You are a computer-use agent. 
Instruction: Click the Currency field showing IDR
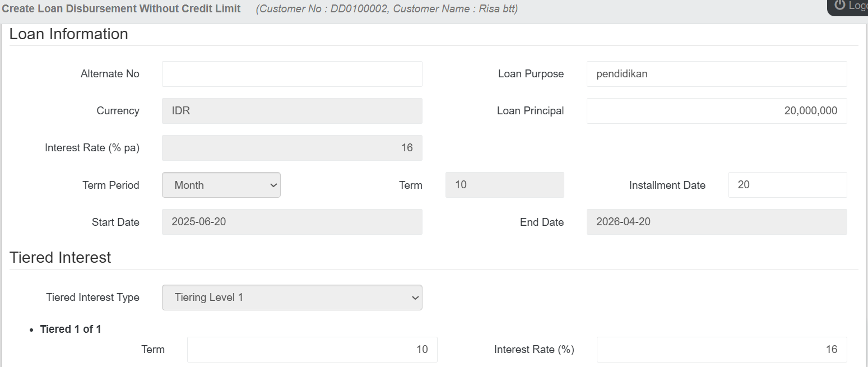tap(291, 110)
